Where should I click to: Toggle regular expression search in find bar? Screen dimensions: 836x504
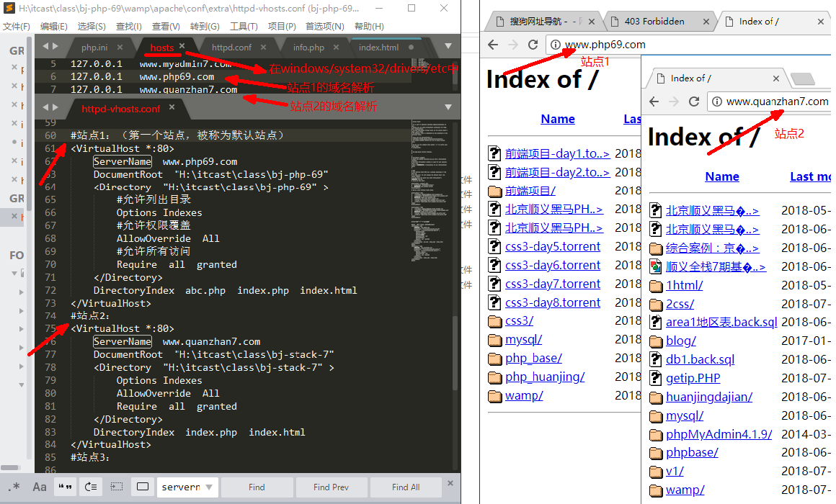15,487
